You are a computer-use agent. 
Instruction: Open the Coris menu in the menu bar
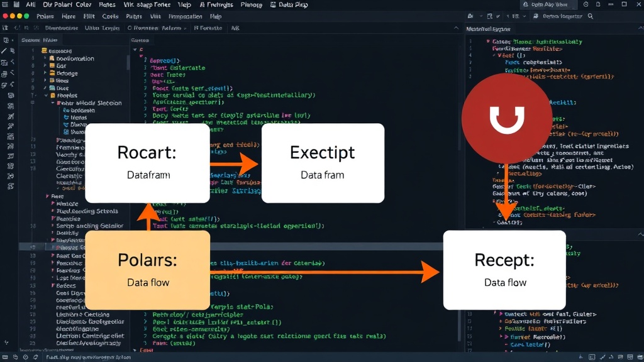click(x=110, y=16)
